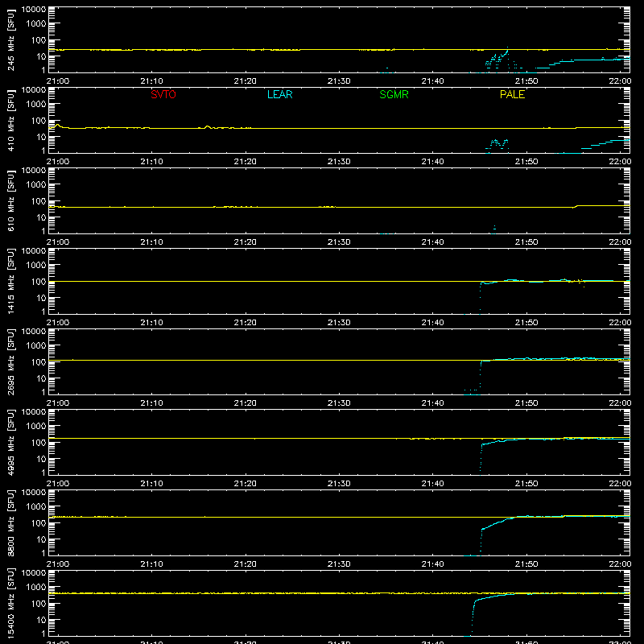
Task: Click 21:50 time label under 410 MHz plot
Action: pos(526,162)
